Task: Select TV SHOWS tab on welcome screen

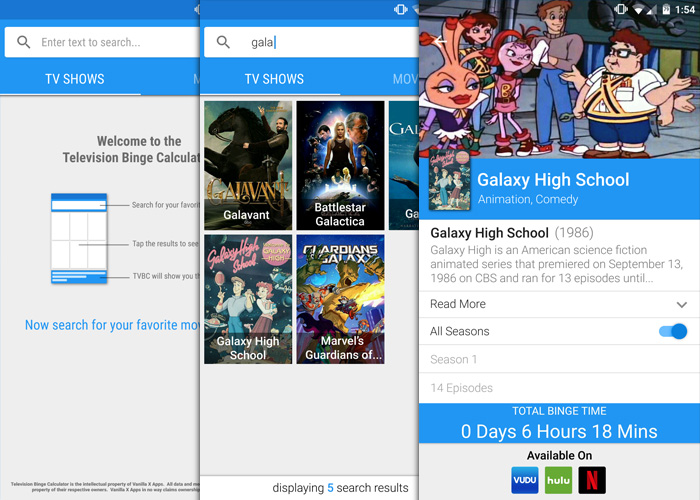Action: [x=76, y=79]
